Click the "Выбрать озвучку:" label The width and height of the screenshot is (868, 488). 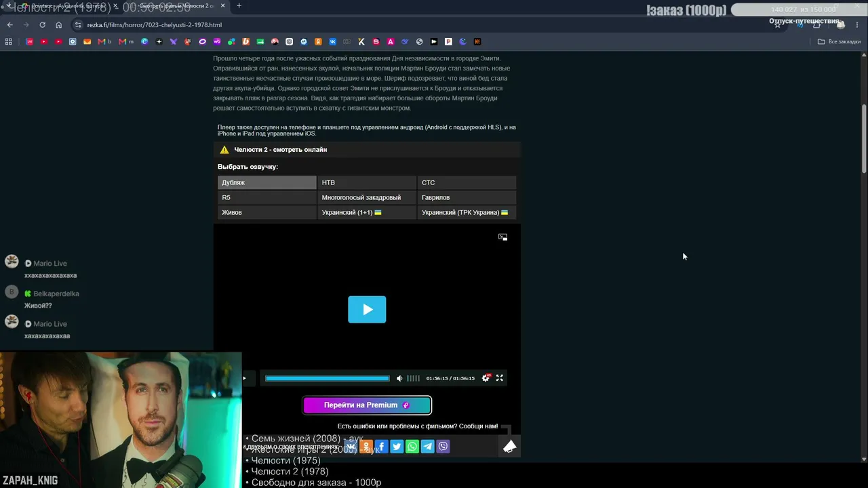coord(248,167)
